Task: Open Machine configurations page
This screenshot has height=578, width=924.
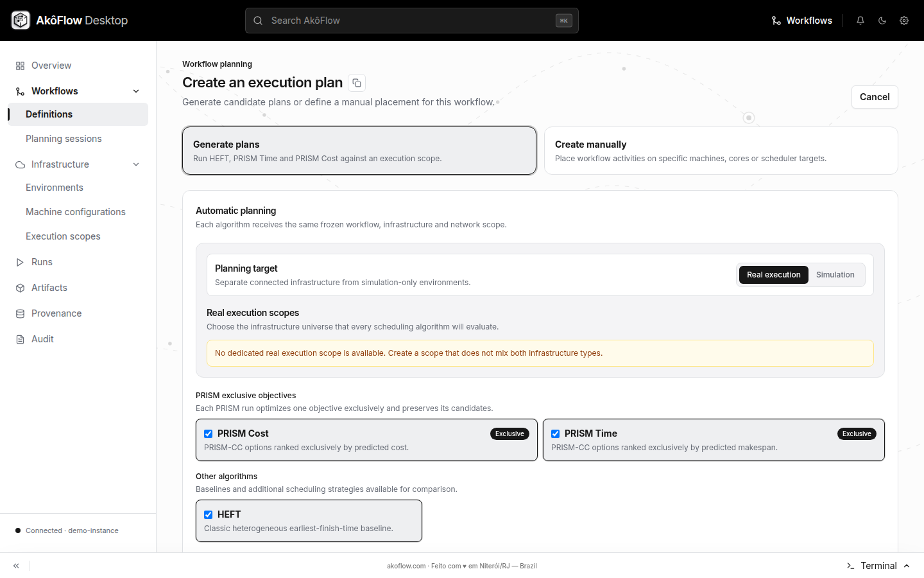Action: pyautogui.click(x=78, y=212)
